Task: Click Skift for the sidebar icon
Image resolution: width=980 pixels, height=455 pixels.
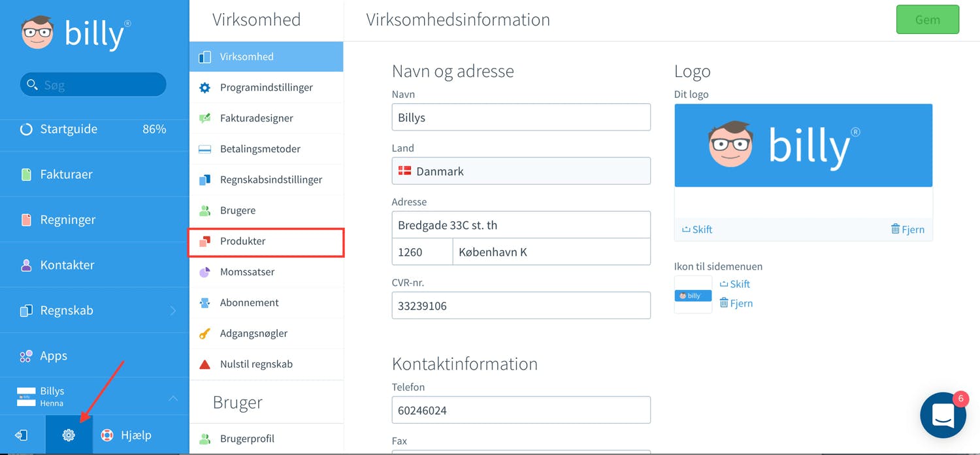Action: (734, 284)
